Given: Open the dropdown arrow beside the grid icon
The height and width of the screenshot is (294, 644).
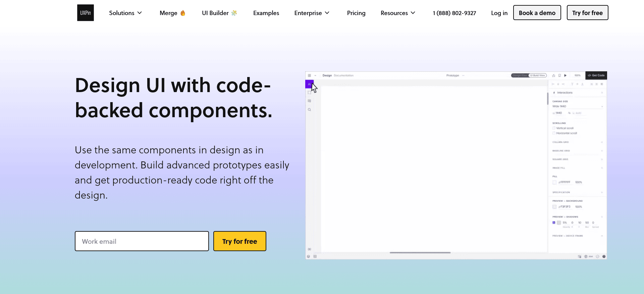Looking at the screenshot, I should point(315,75).
